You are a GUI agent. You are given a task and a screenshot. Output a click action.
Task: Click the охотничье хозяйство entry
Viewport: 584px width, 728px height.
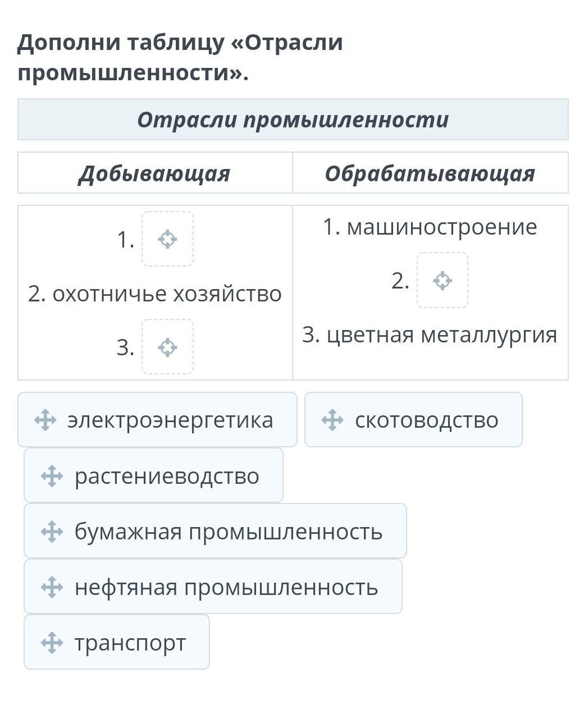[x=155, y=294]
